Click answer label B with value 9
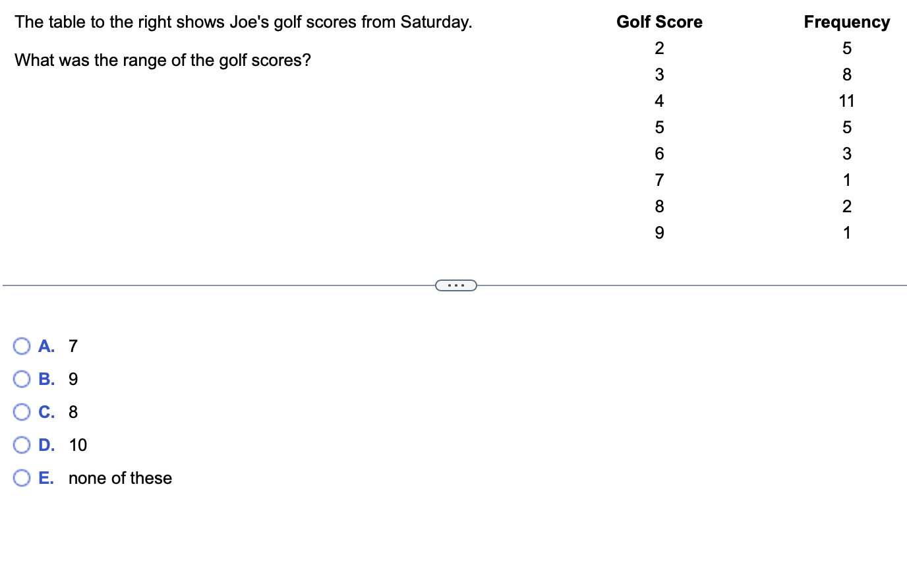 [58, 379]
